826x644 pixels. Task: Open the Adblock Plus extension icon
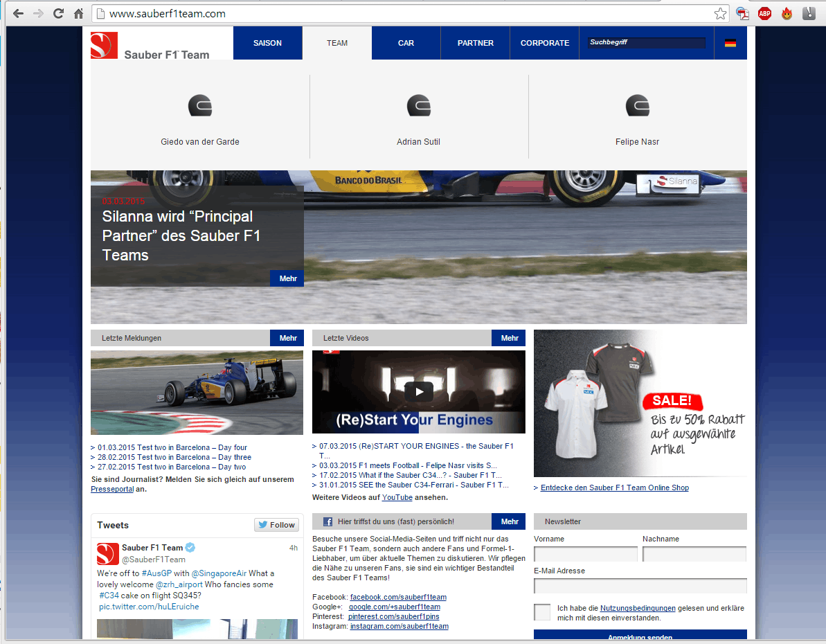coord(764,14)
